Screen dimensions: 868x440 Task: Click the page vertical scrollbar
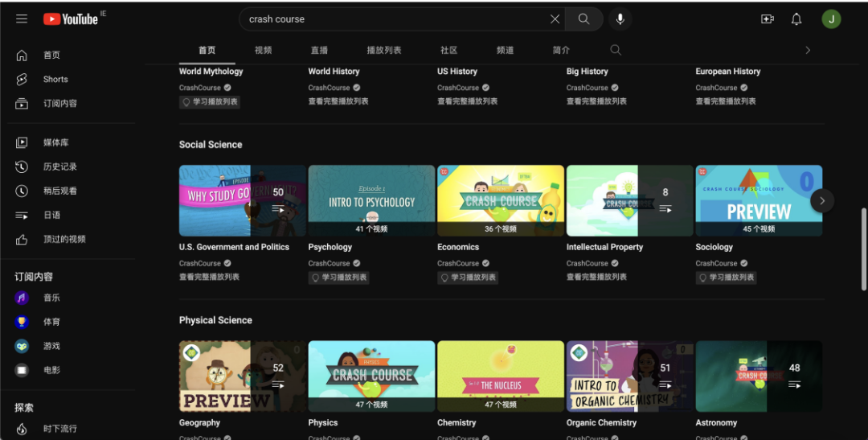point(864,249)
